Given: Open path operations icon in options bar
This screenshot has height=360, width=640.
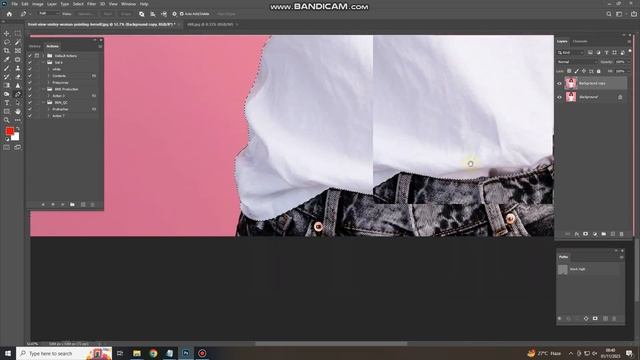Looking at the screenshot, I should coord(142,14).
